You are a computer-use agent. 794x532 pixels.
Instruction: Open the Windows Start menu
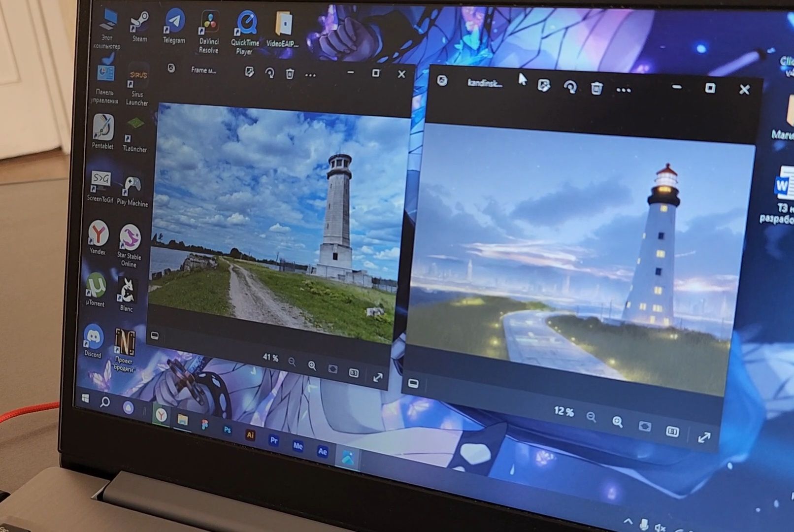coord(85,398)
